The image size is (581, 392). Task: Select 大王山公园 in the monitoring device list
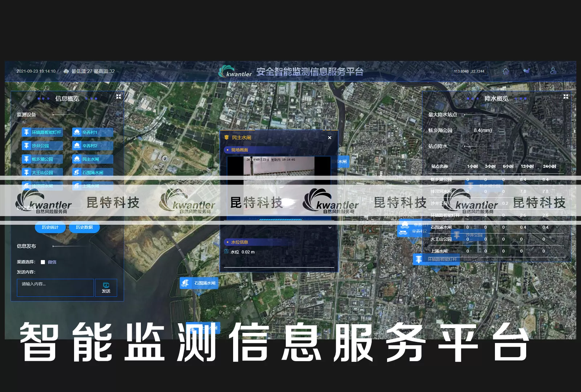[42, 172]
